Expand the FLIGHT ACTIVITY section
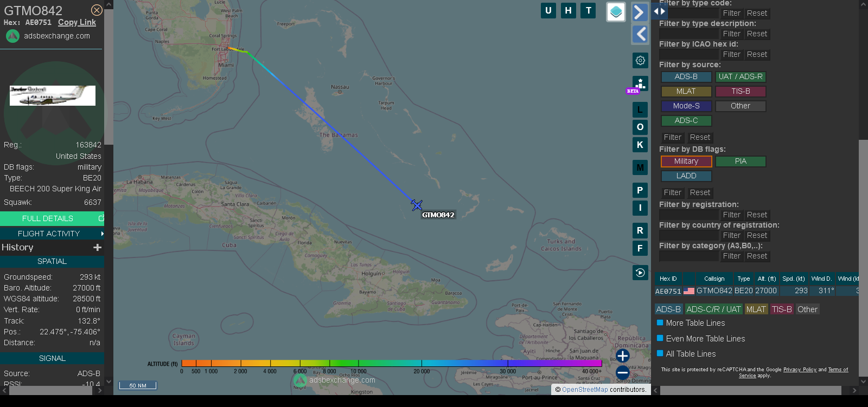 point(52,234)
